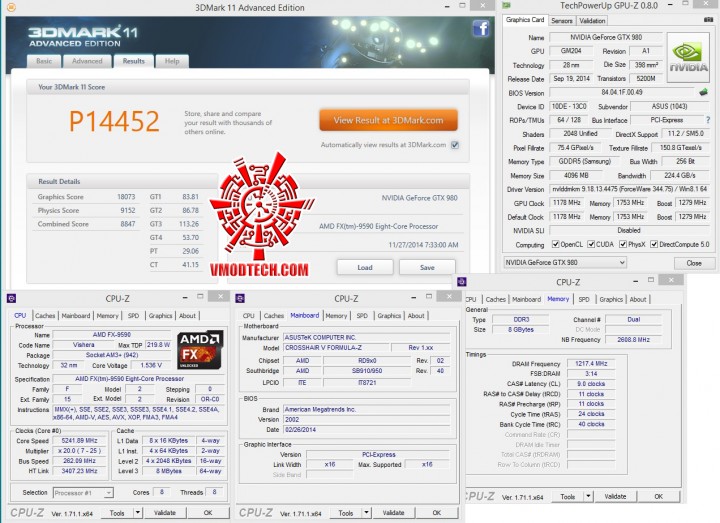This screenshot has width=720, height=523.
Task: Click the GPU-Z title bar app icon
Action: tap(506, 6)
